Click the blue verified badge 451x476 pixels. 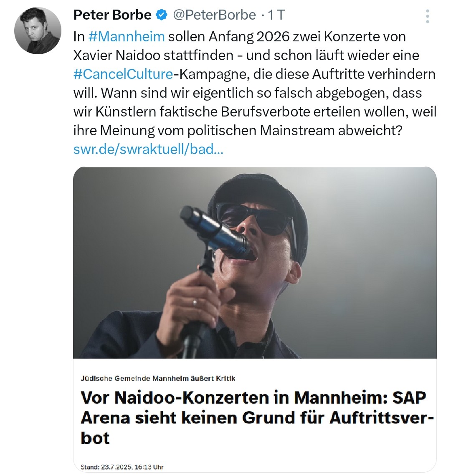[x=161, y=15]
